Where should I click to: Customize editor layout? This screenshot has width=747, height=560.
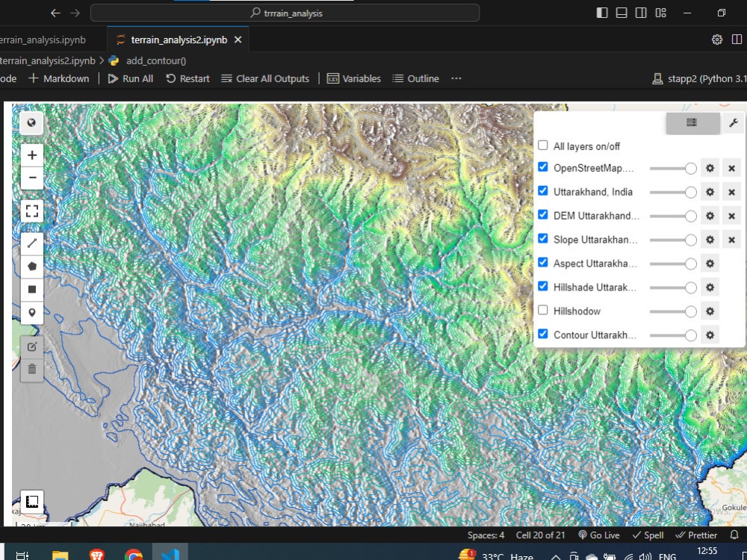click(661, 13)
